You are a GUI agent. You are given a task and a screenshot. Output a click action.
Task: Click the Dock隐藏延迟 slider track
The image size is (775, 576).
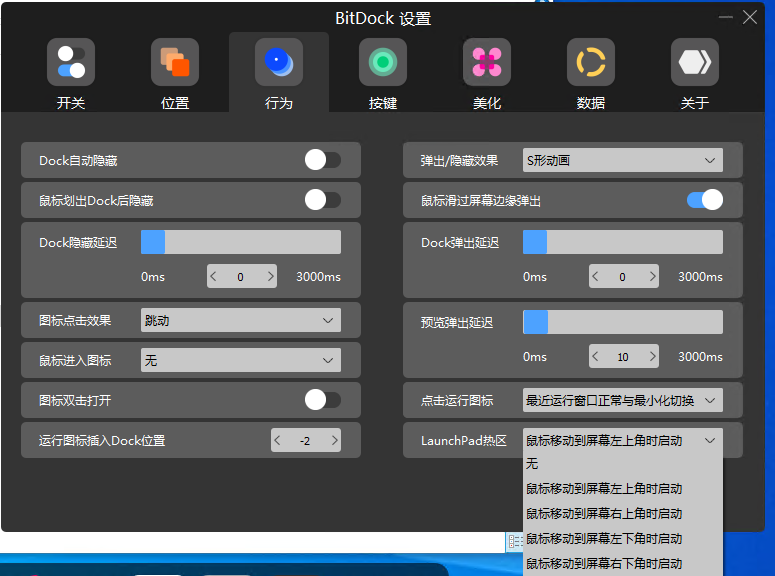241,242
